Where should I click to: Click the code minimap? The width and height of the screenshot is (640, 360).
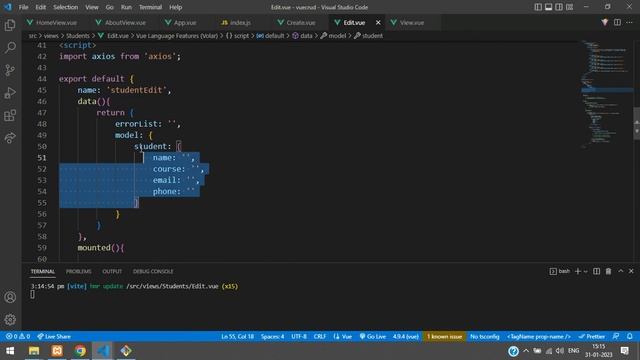pyautogui.click(x=607, y=94)
